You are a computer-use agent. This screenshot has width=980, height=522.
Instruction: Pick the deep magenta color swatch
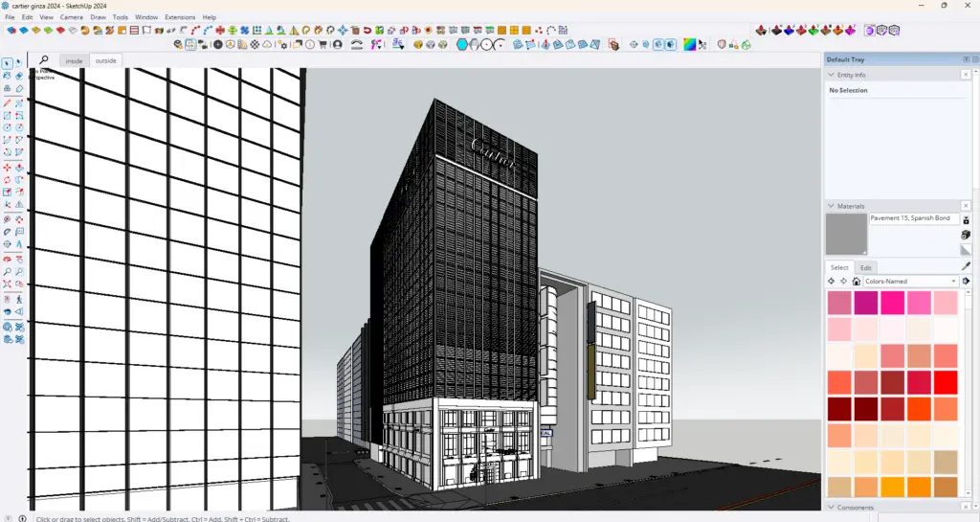[x=865, y=304]
